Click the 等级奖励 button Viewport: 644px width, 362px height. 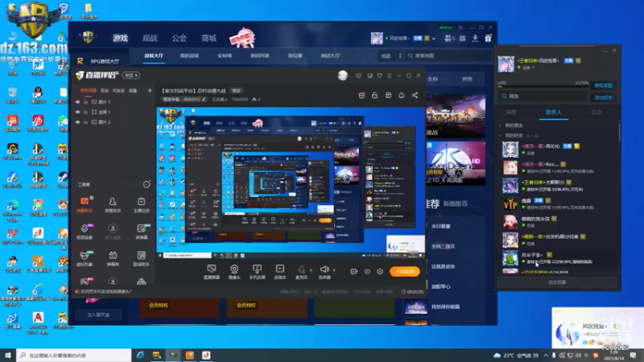click(603, 85)
